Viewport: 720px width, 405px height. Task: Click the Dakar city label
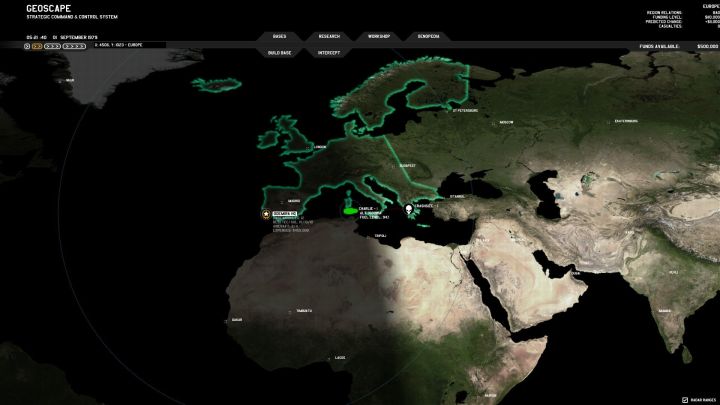[237, 320]
